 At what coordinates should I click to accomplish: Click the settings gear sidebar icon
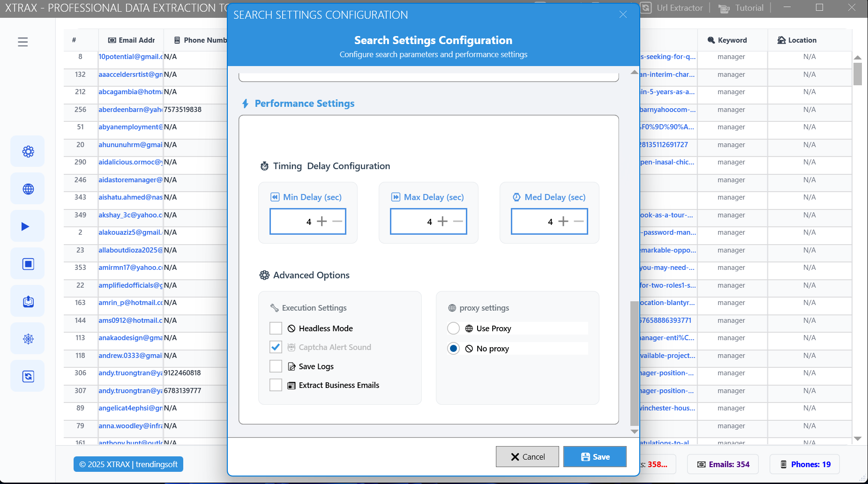point(28,151)
